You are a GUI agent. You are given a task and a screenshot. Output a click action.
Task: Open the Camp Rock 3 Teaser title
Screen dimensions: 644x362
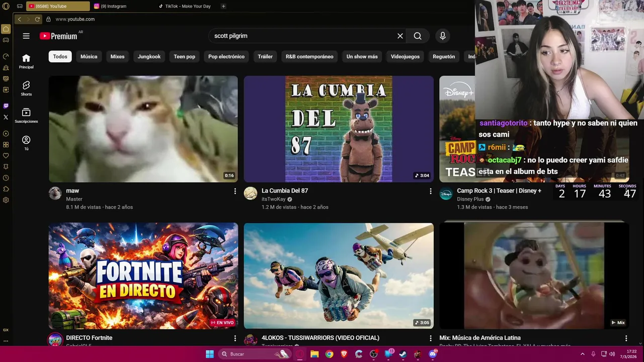[x=499, y=191]
